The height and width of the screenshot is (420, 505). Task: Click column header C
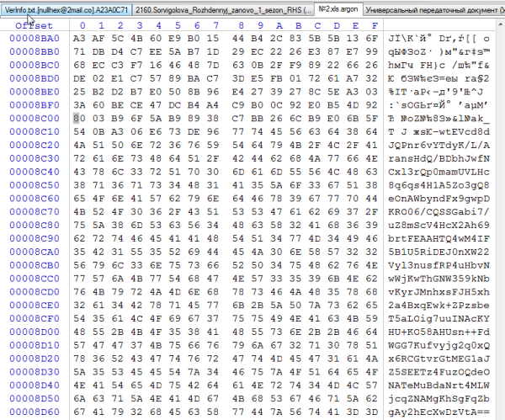point(317,25)
